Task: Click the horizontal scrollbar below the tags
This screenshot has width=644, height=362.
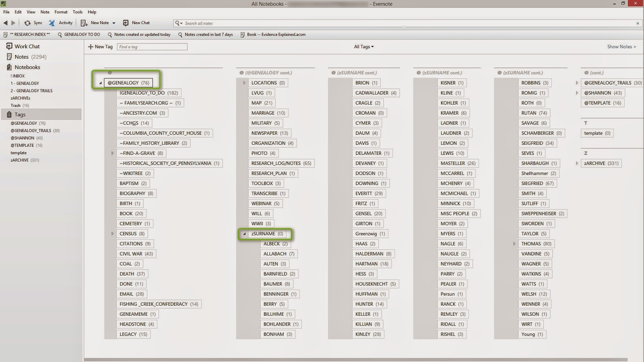Action: pos(356,360)
